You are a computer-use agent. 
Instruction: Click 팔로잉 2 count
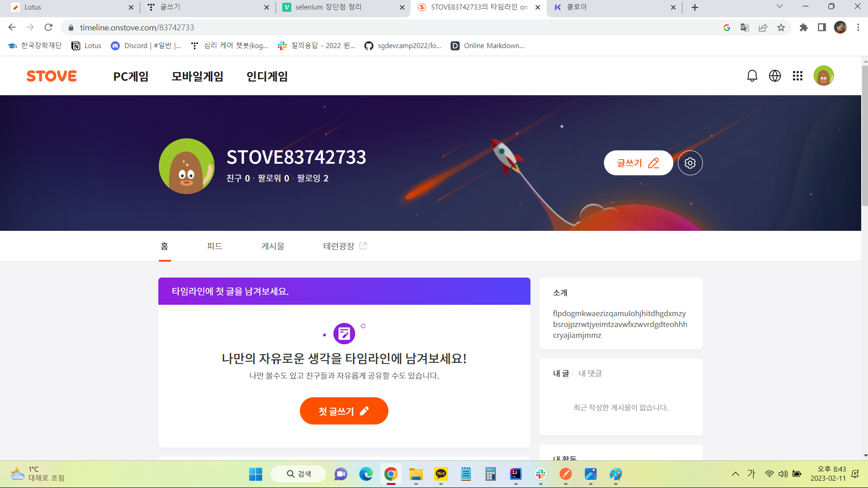313,178
